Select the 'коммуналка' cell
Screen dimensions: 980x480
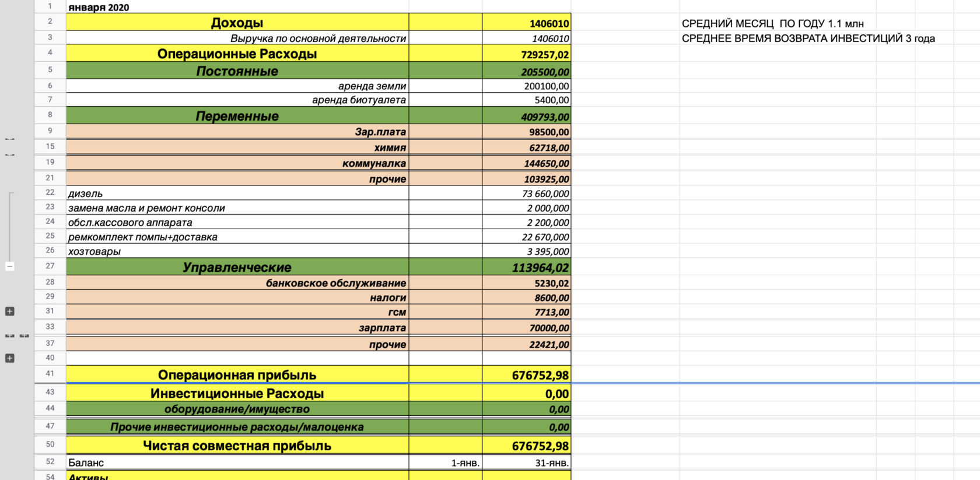tap(237, 163)
